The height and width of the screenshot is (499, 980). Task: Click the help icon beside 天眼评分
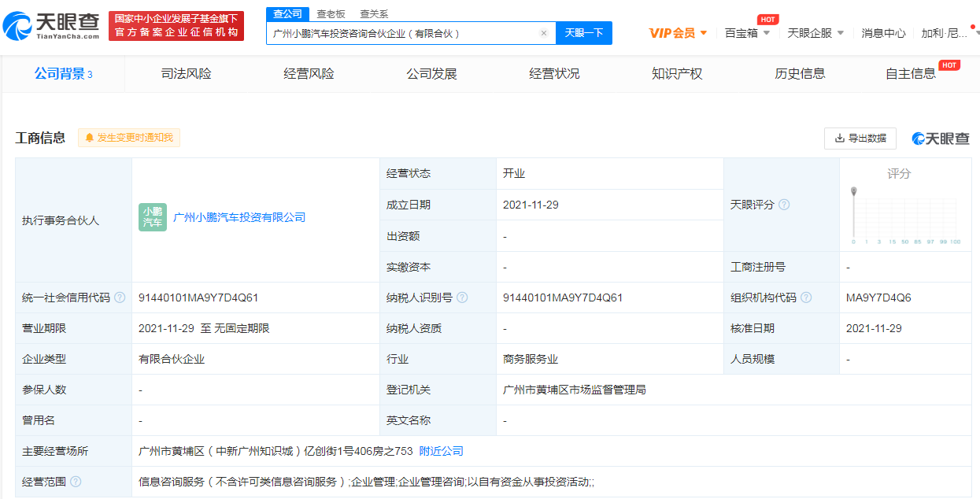click(x=784, y=205)
